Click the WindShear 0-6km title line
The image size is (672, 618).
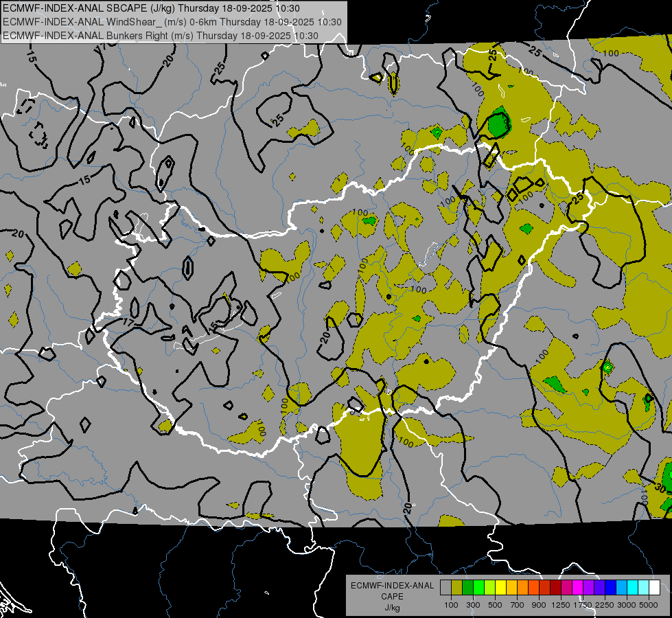click(172, 22)
